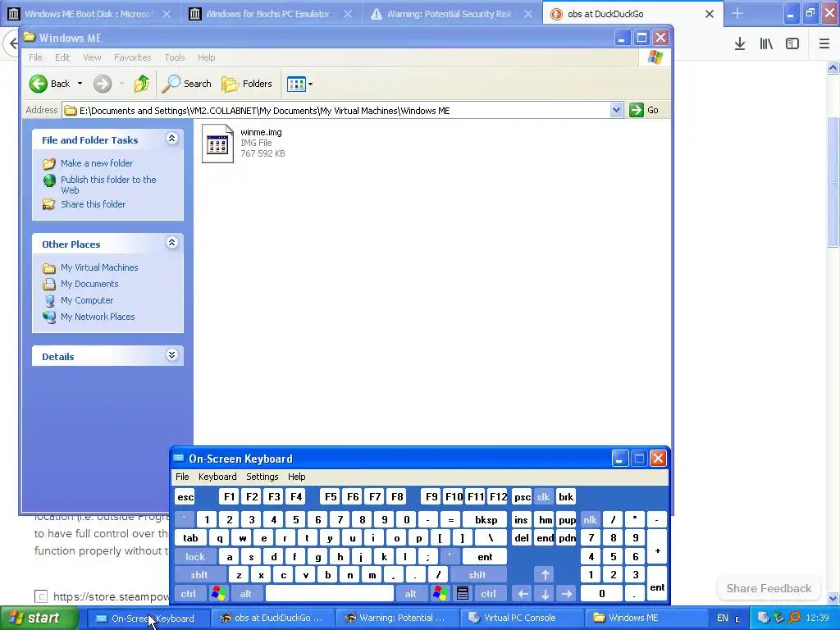
Task: Open Search in the Explorer toolbar
Action: click(187, 84)
